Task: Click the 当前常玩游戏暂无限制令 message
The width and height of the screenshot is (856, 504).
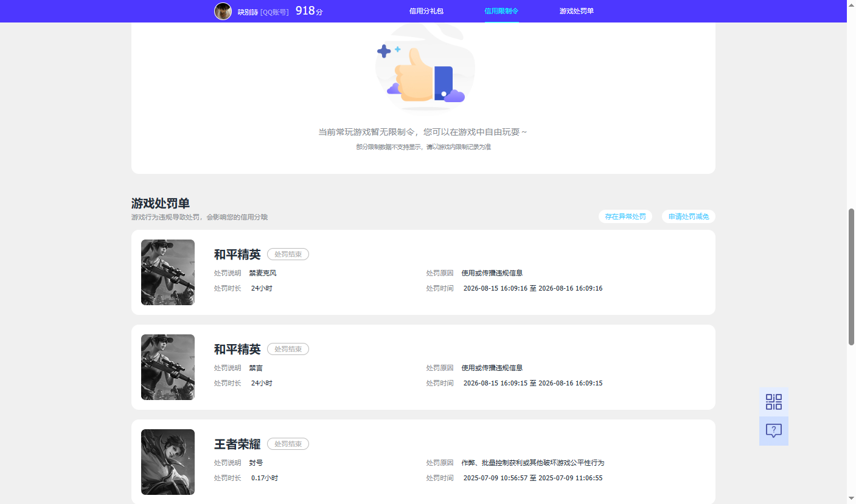Action: tap(423, 132)
